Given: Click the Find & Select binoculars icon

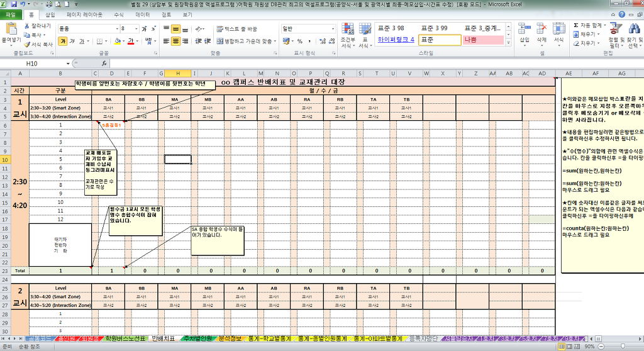Looking at the screenshot, I should pyautogui.click(x=634, y=35).
